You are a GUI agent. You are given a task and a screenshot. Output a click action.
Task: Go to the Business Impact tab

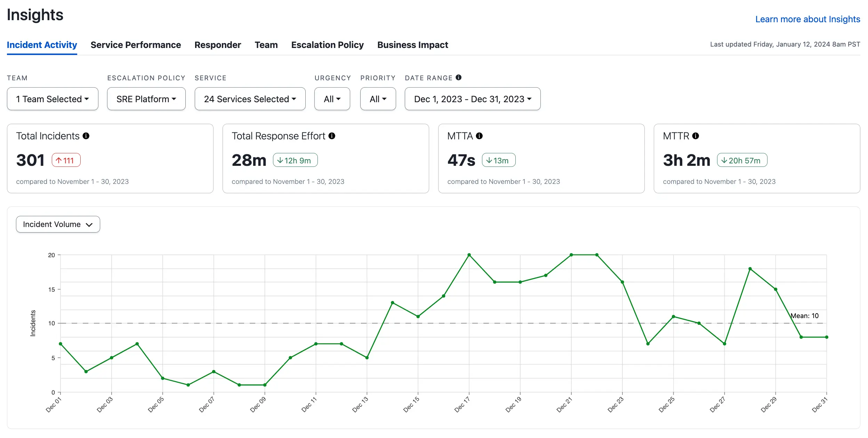pos(412,45)
